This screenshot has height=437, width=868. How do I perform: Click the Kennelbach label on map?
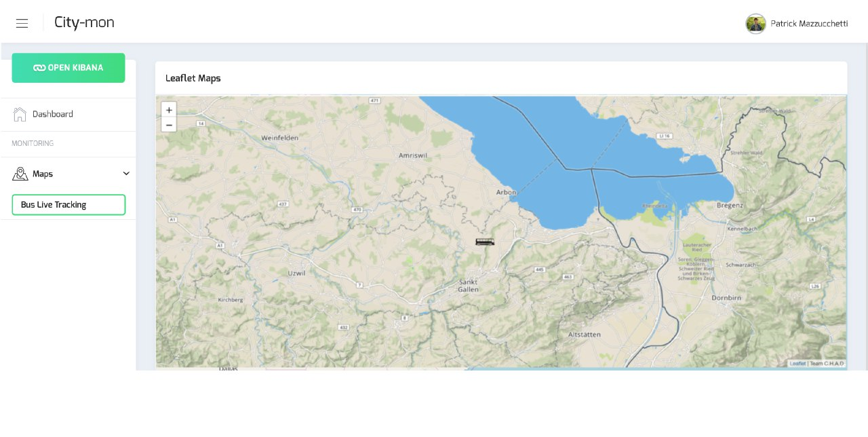[x=742, y=229]
